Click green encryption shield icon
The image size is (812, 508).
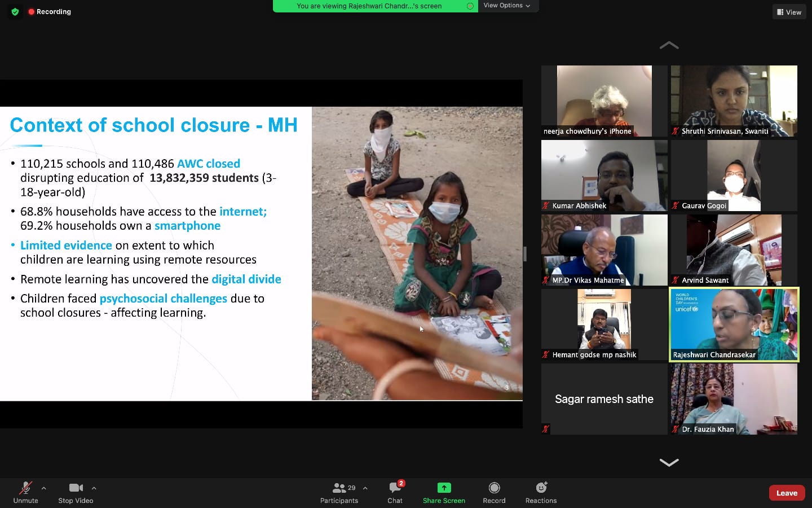click(x=15, y=11)
